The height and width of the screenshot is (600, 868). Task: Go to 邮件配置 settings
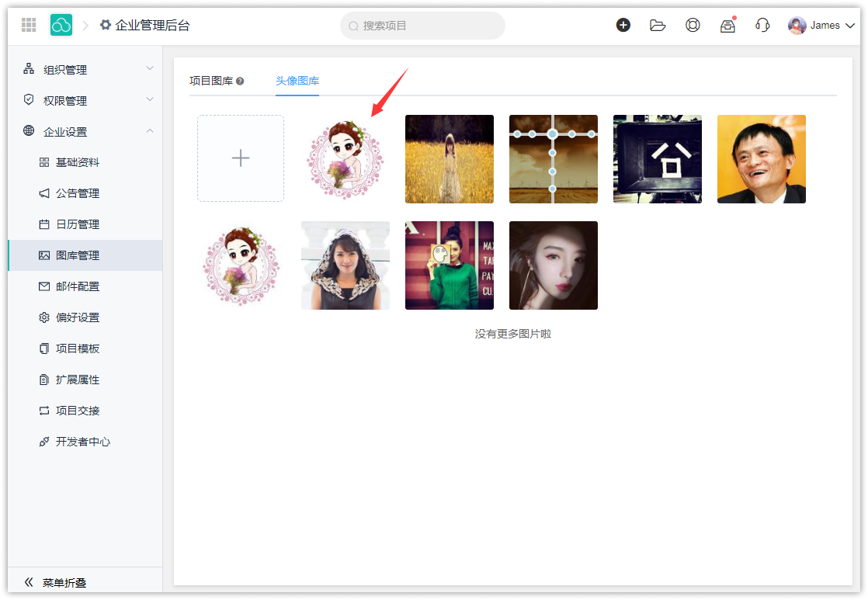click(x=78, y=286)
